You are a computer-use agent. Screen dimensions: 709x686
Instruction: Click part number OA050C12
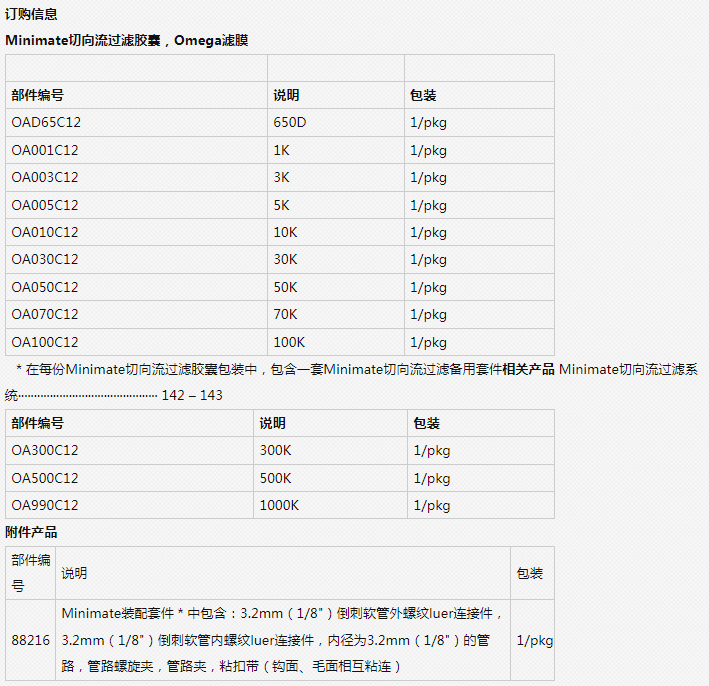pyautogui.click(x=45, y=287)
